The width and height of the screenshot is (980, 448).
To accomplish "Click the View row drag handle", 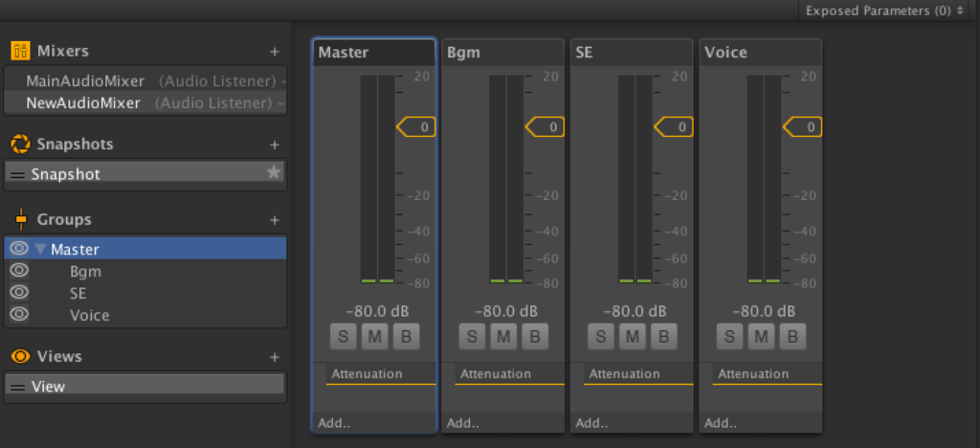I will click(18, 388).
